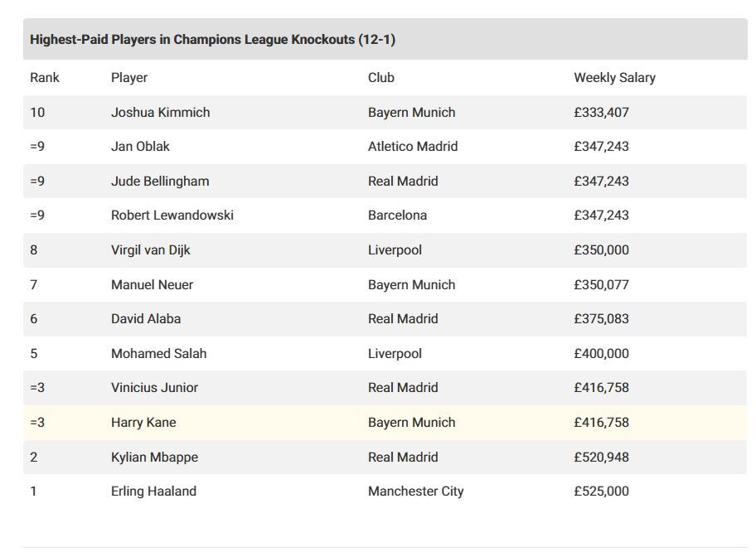The width and height of the screenshot is (756, 552).
Task: Select Virgil van Dijk's £350,000 salary
Action: (601, 250)
